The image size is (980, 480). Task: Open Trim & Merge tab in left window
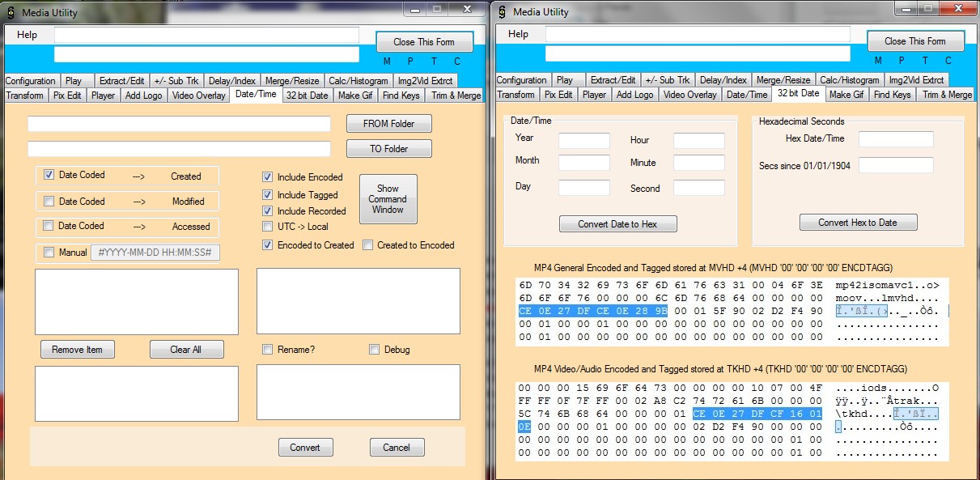[x=456, y=96]
